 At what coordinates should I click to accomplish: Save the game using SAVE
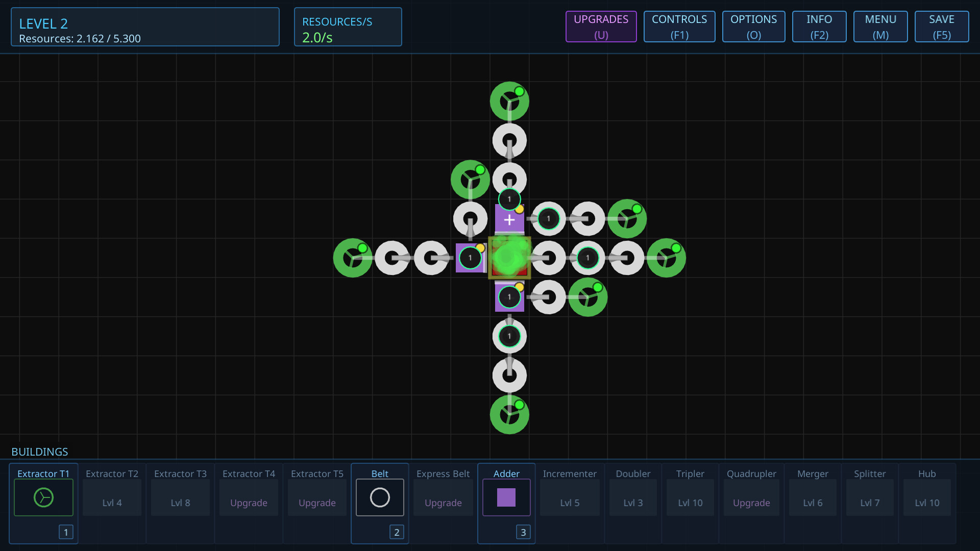[x=941, y=27]
